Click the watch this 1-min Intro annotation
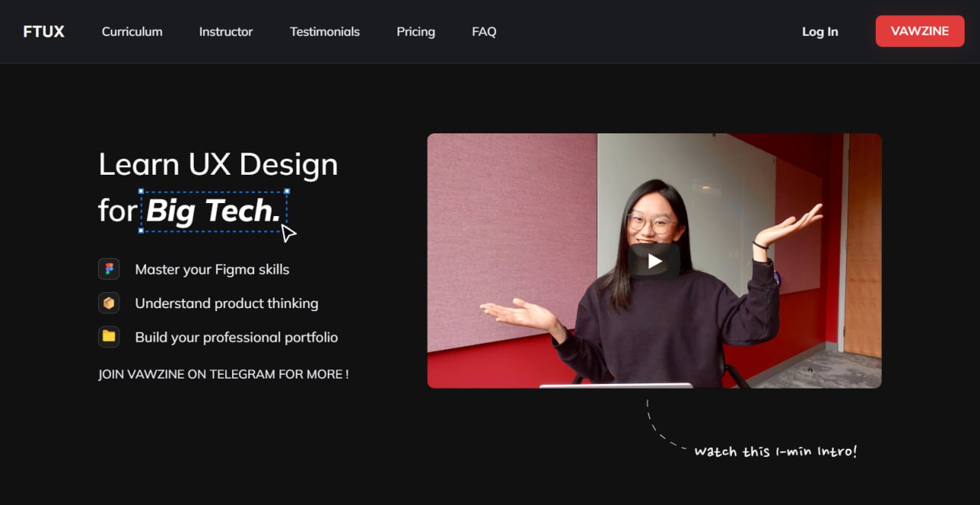 (x=775, y=451)
